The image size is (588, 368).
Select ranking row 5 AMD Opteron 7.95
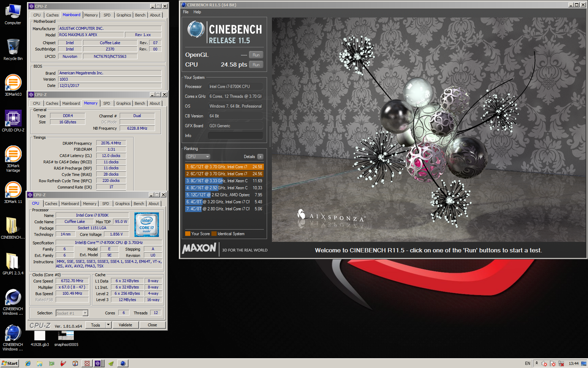pyautogui.click(x=224, y=195)
